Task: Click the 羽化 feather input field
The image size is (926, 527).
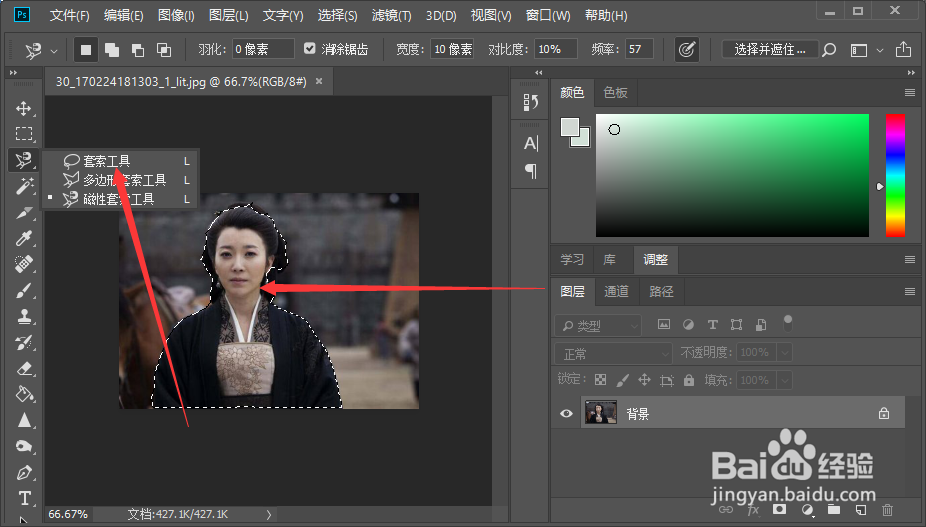Action: click(263, 49)
